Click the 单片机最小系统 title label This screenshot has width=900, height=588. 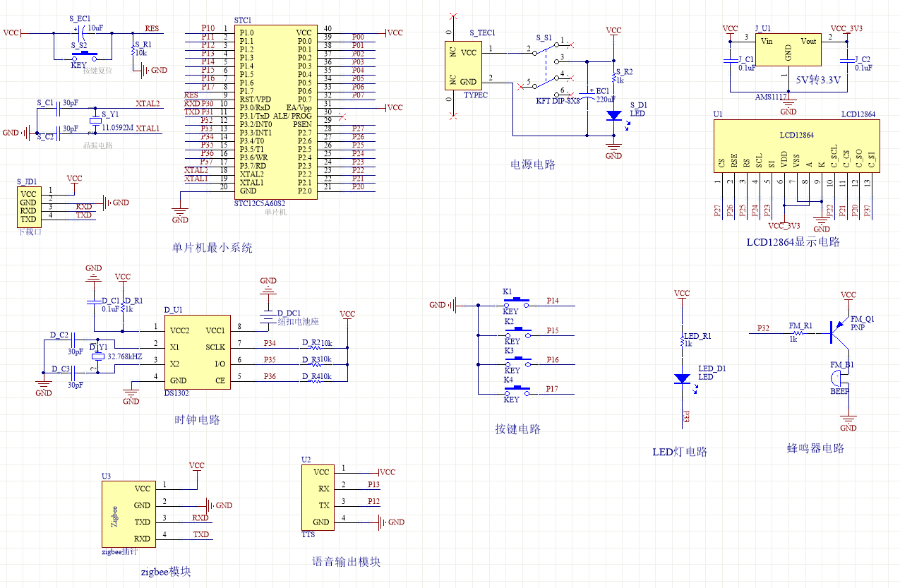(212, 248)
